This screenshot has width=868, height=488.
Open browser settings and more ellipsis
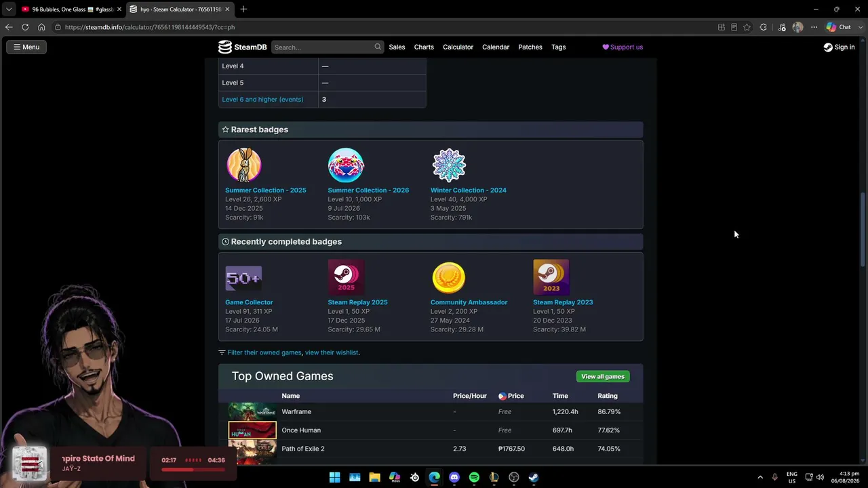tap(814, 27)
